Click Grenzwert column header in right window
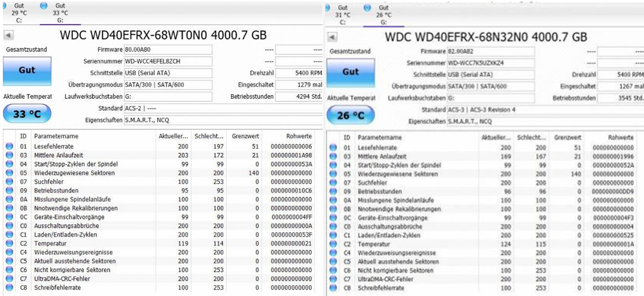Screen dimensions: 644x296 567,137
